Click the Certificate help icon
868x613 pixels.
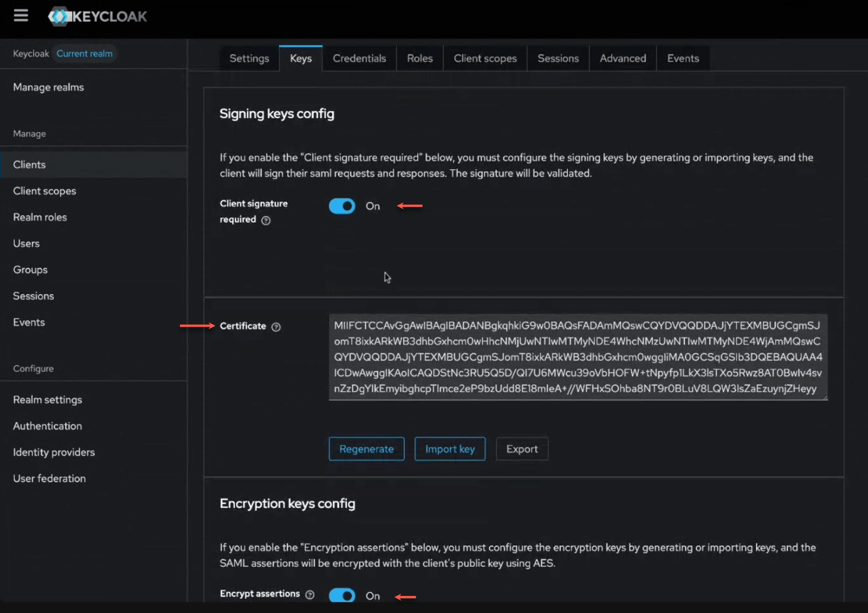coord(276,327)
